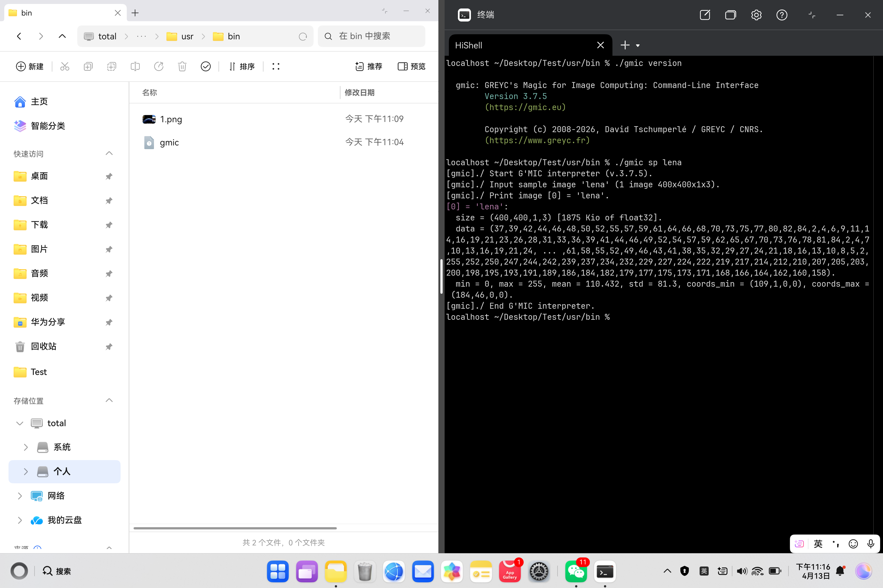Sort by the 修改日期 column header
Viewport: 883px width, 588px height.
pyautogui.click(x=359, y=93)
